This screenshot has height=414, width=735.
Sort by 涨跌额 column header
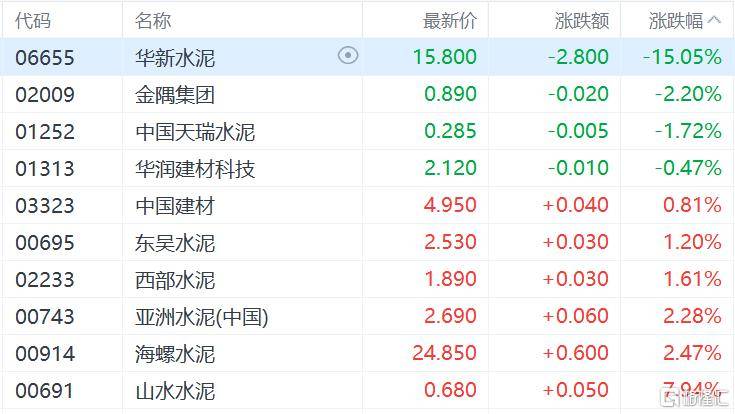click(x=582, y=21)
